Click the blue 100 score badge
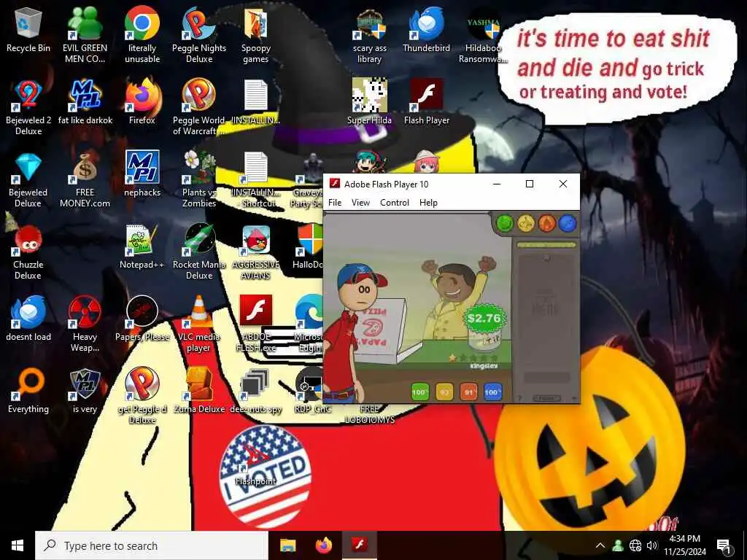The image size is (747, 560). (493, 392)
